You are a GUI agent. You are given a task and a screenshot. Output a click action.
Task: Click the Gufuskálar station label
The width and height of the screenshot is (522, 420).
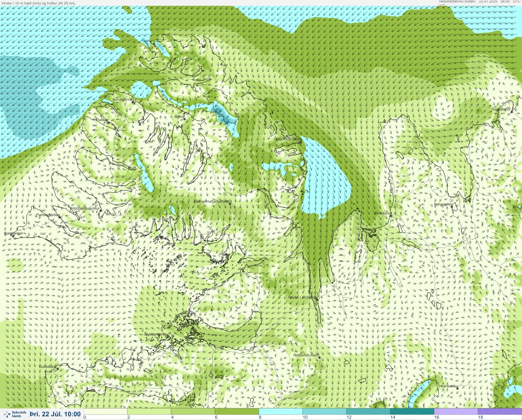pyautogui.click(x=47, y=367)
